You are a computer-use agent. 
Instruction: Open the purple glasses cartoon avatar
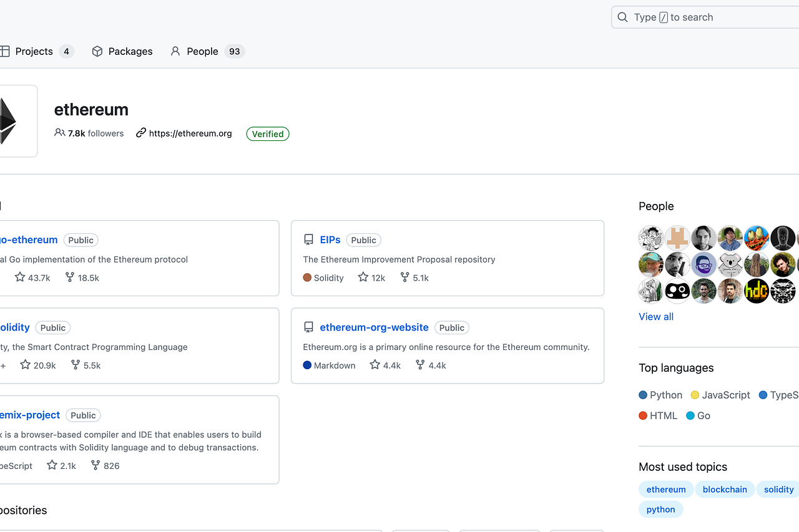click(x=703, y=264)
